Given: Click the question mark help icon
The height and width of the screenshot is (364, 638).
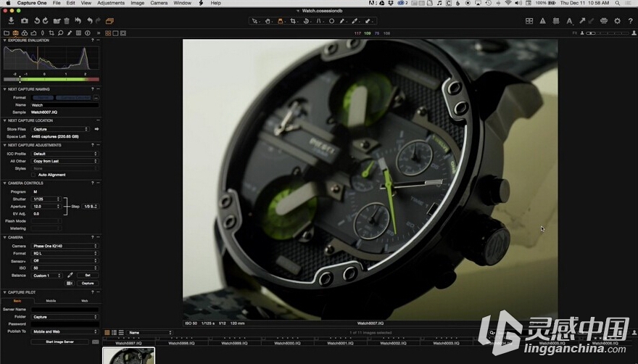Looking at the screenshot, I should point(630,21).
